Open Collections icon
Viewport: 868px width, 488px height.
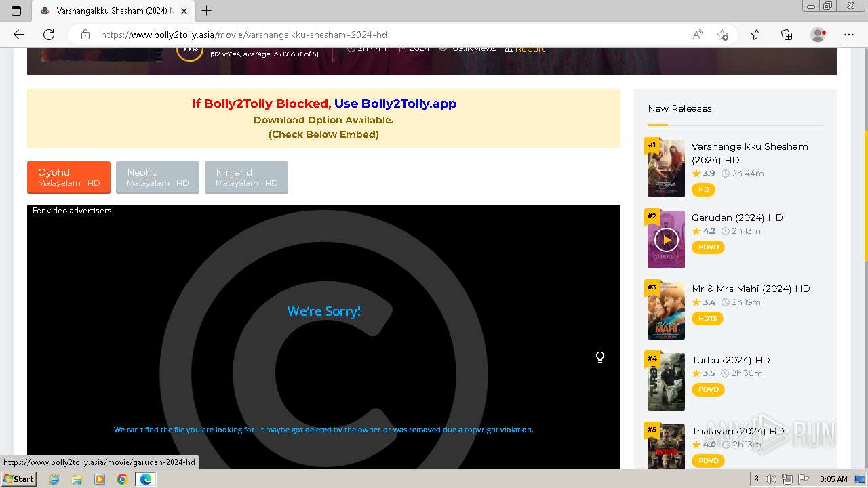[x=787, y=35]
